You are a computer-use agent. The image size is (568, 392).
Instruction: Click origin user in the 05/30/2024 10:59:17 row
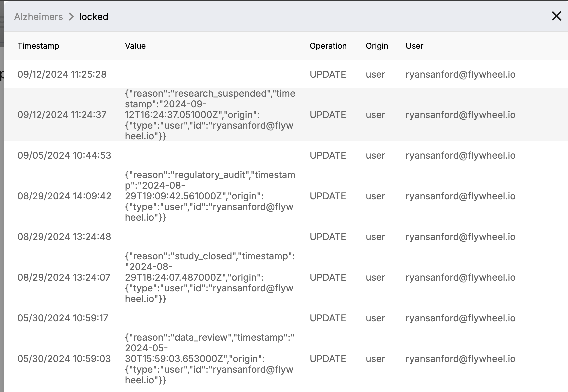pos(375,318)
